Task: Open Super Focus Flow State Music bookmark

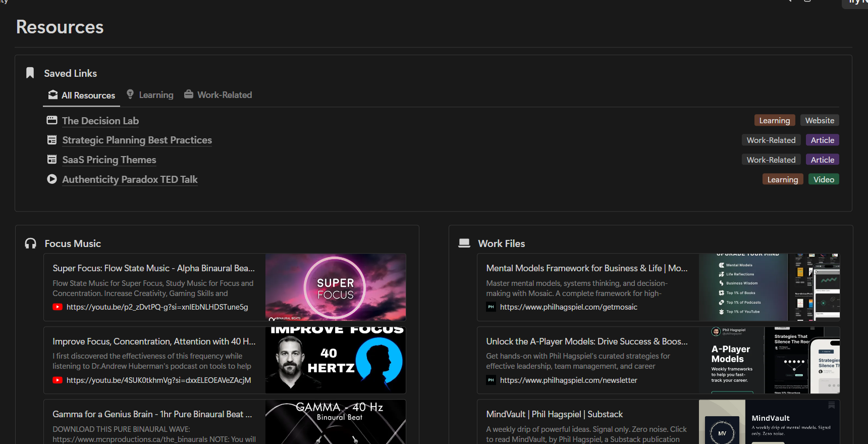Action: 153,268
